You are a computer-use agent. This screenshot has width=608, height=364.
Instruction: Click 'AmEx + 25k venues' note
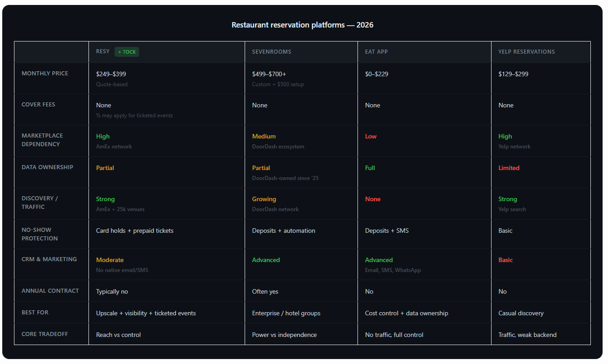(121, 209)
